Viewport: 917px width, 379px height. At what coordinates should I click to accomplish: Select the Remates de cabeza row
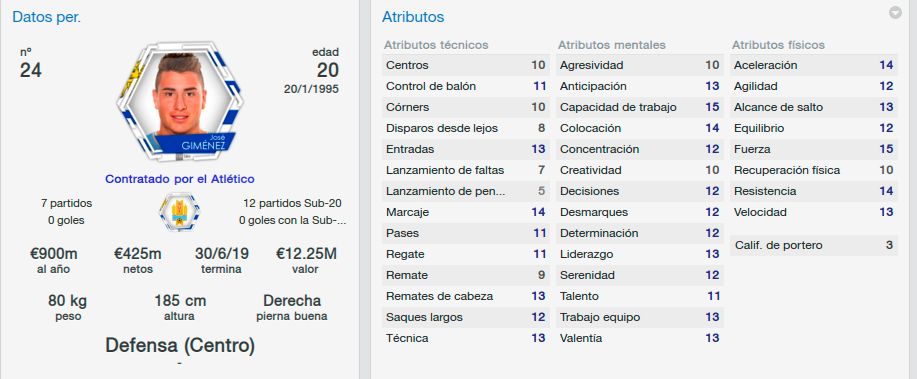pos(466,297)
